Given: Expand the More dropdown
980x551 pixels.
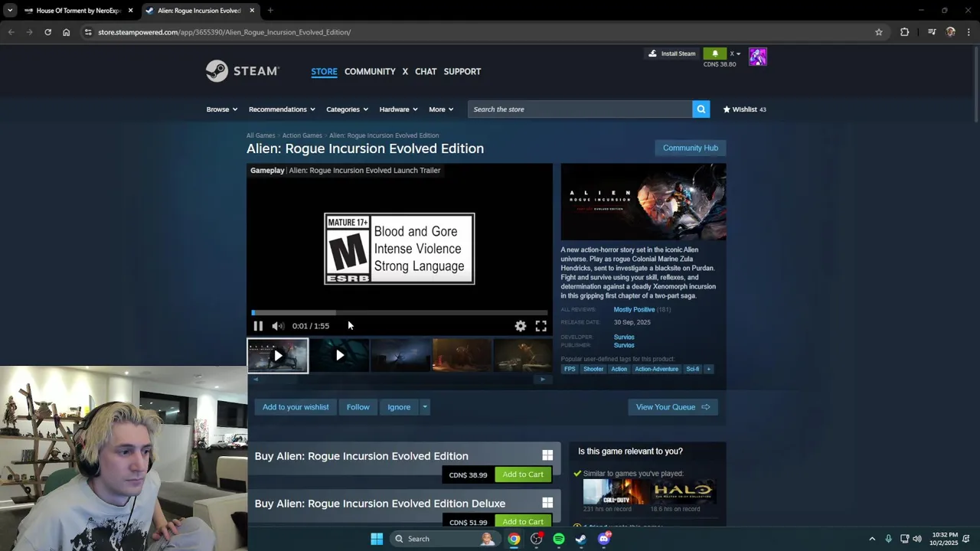Looking at the screenshot, I should [441, 109].
